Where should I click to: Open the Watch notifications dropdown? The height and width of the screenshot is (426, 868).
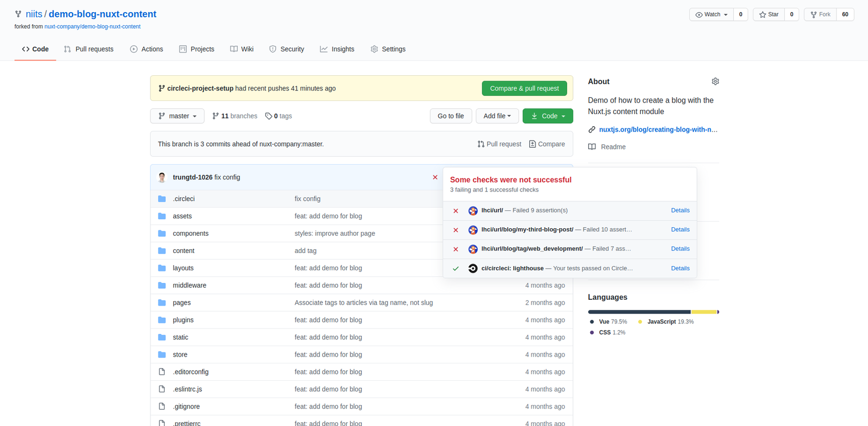point(711,15)
